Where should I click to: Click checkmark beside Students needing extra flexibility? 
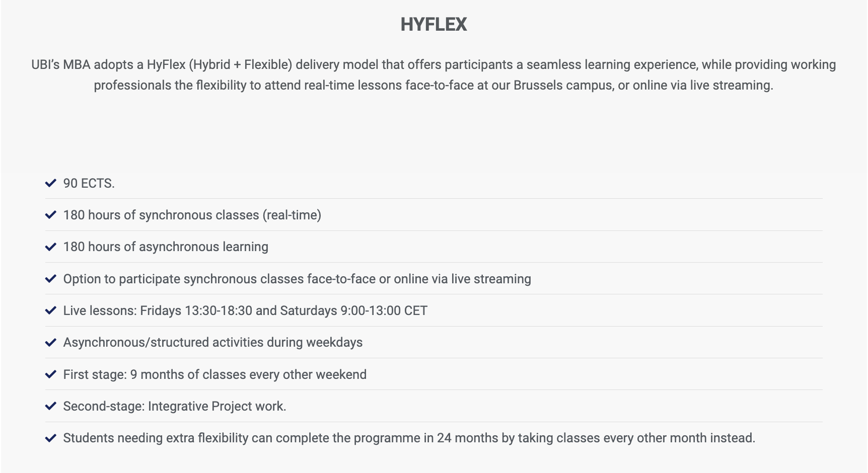click(x=50, y=438)
